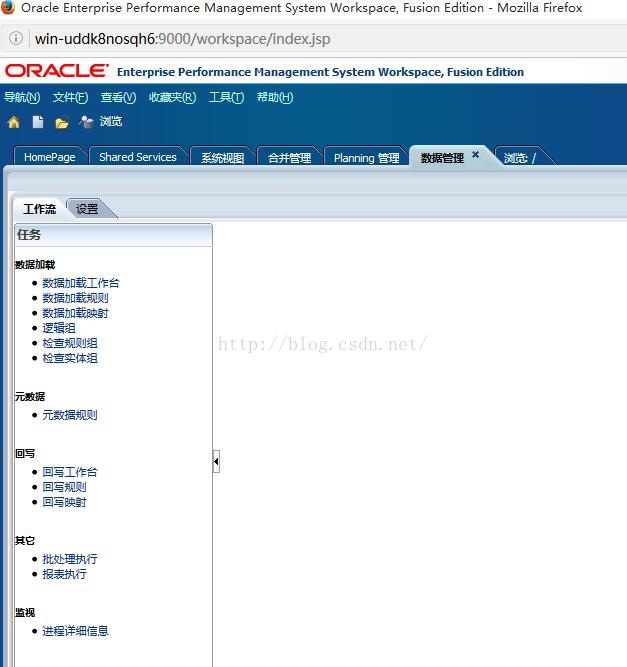Open 数据加载规则 link
The image size is (627, 667).
(x=75, y=298)
